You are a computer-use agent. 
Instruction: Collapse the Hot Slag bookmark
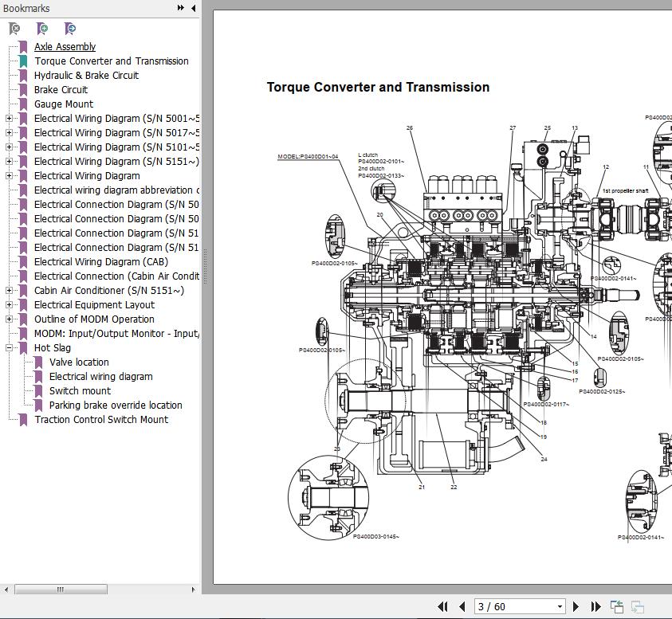click(x=9, y=348)
